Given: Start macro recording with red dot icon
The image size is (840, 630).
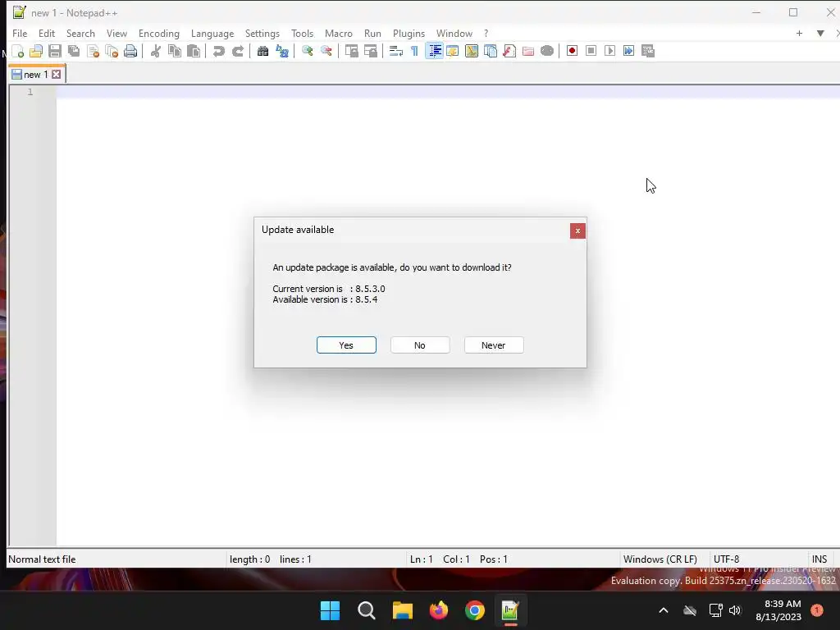Looking at the screenshot, I should coord(572,51).
